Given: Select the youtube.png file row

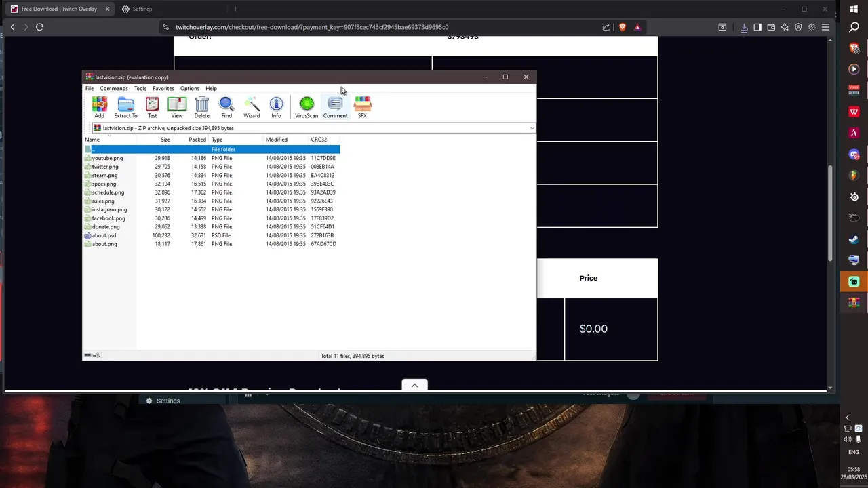Looking at the screenshot, I should tap(211, 158).
